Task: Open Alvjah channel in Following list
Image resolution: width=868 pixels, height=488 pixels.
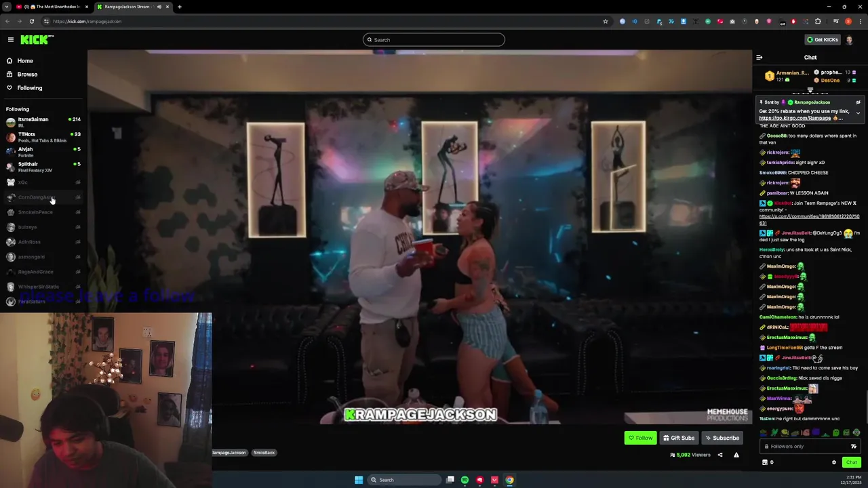Action: 43,152
